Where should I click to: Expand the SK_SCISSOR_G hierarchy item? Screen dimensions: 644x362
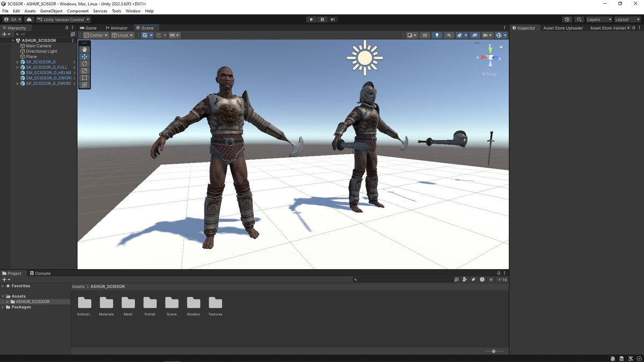18,62
